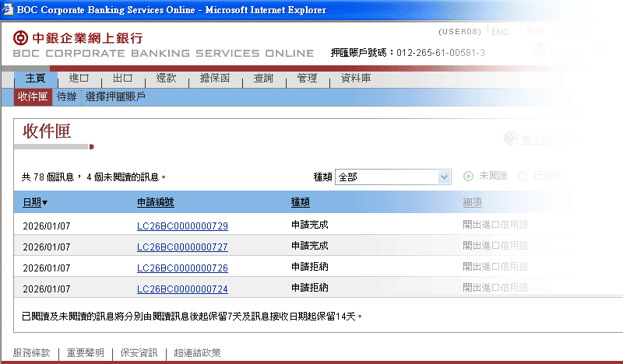Open the 進口 menu

pyautogui.click(x=79, y=79)
